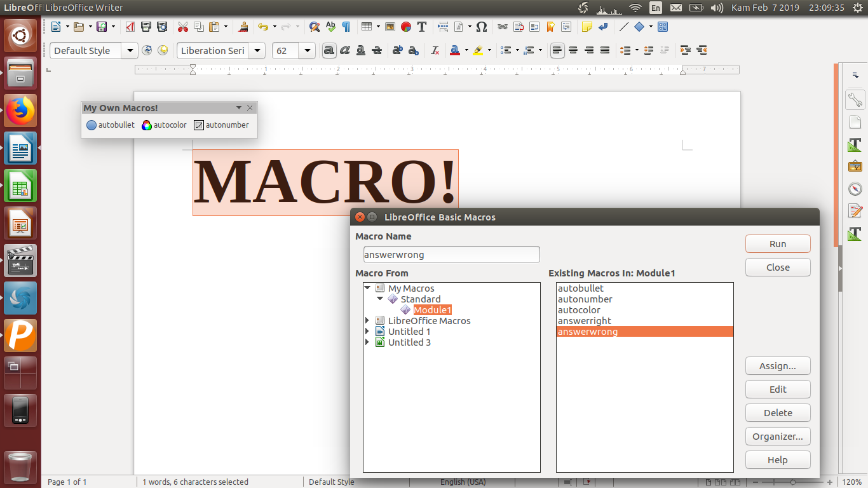
Task: Click the Insert Text Box icon
Action: point(422,27)
